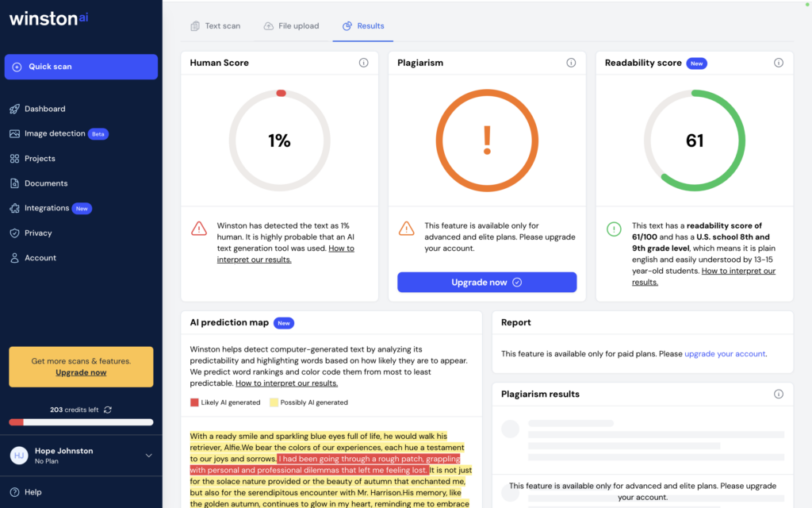Click Upgrade now on the Plagiarism card

[x=486, y=283]
